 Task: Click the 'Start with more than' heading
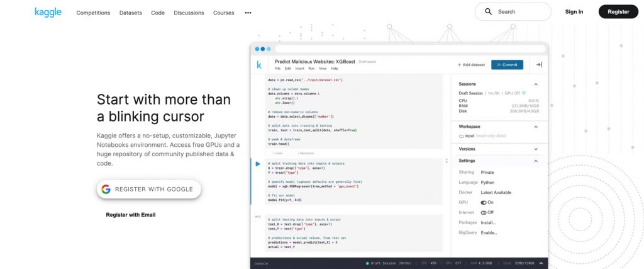click(164, 100)
